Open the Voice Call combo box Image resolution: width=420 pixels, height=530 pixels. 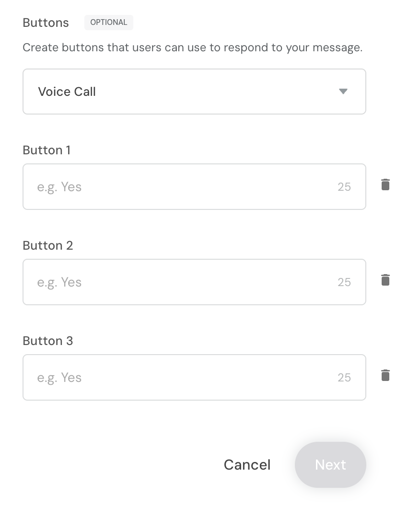pyautogui.click(x=195, y=92)
